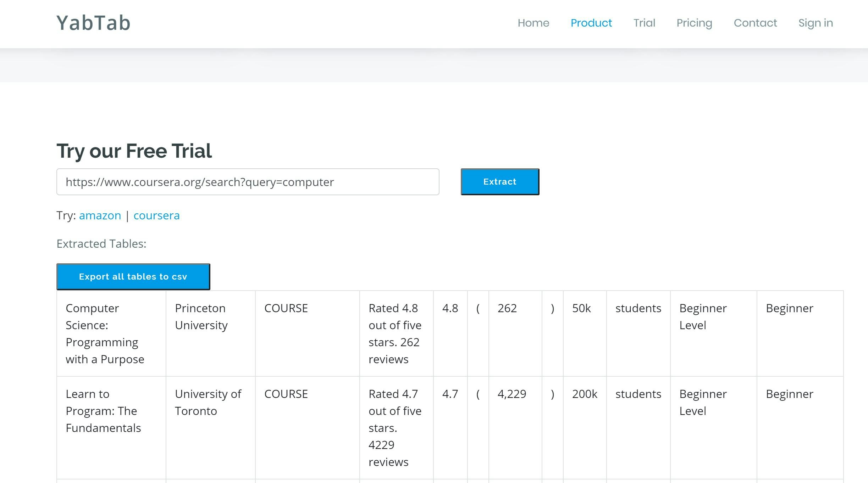Go to the Product page
This screenshot has height=483, width=868.
591,23
